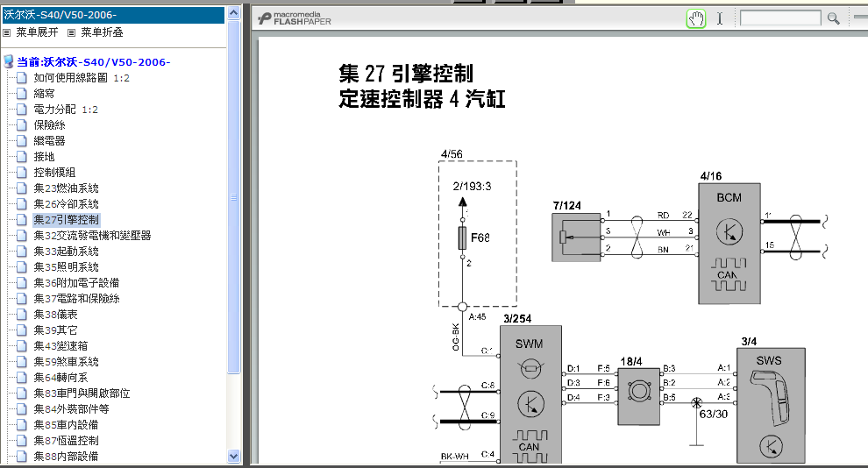This screenshot has height=468, width=868.
Task: Click the page icon beside 接地
Action: point(22,157)
